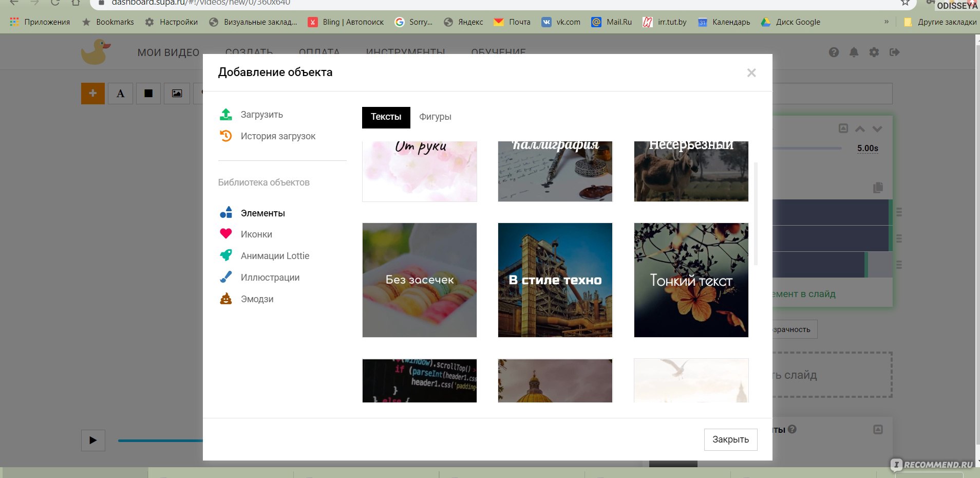Open the vk.com bookmark
This screenshot has width=980, height=478.
tap(561, 22)
